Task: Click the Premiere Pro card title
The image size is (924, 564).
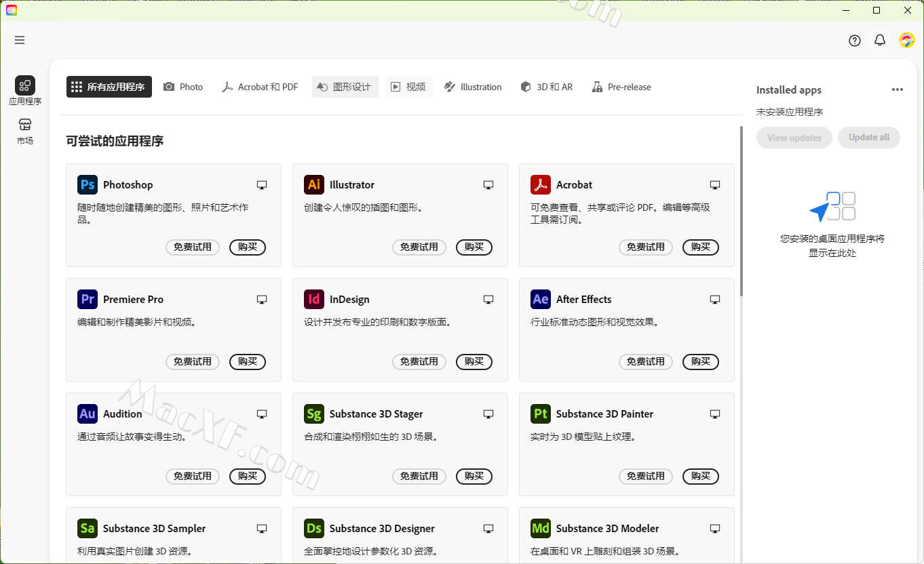Action: tap(133, 299)
